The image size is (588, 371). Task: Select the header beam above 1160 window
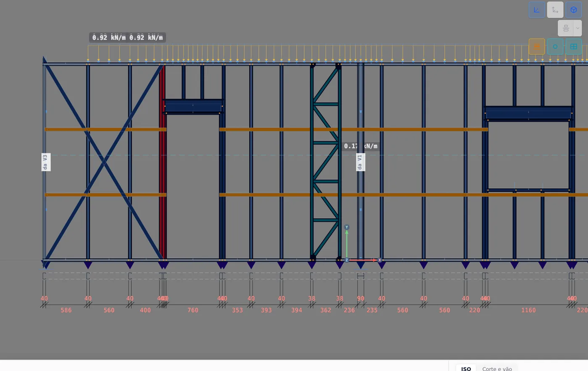[x=528, y=113]
